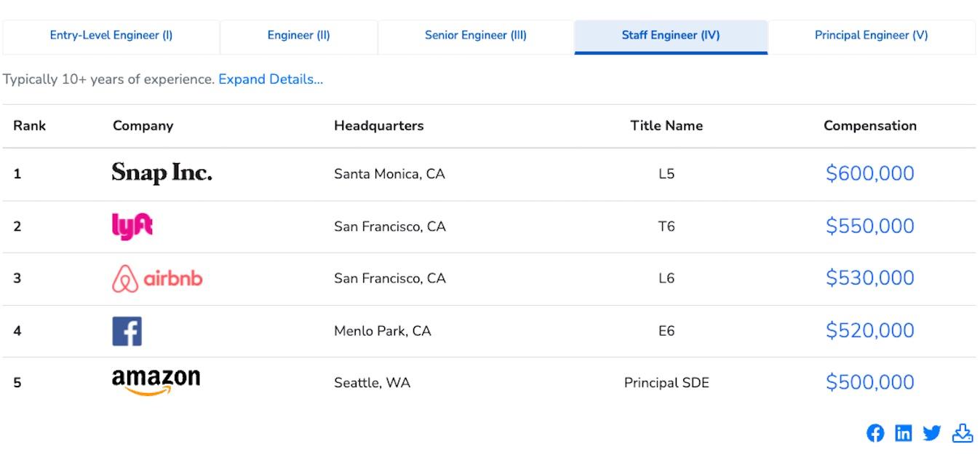980x455 pixels.
Task: Open Lyft's $550,000 compensation link
Action: pos(869,226)
